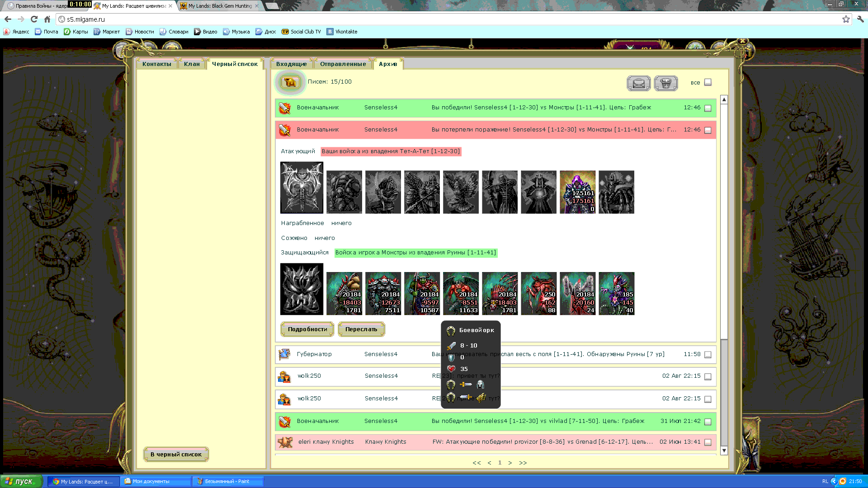Click the Переслать button

(361, 329)
